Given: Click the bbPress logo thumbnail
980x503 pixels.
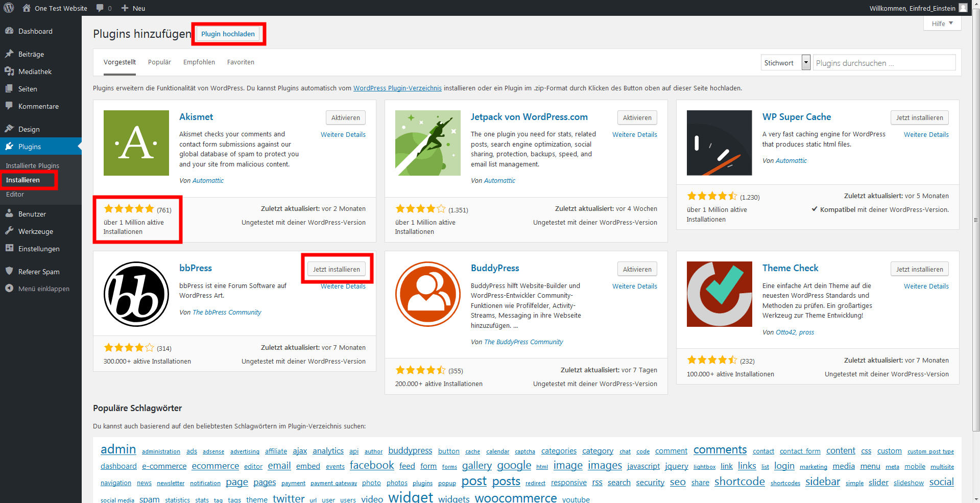Looking at the screenshot, I should [x=136, y=294].
